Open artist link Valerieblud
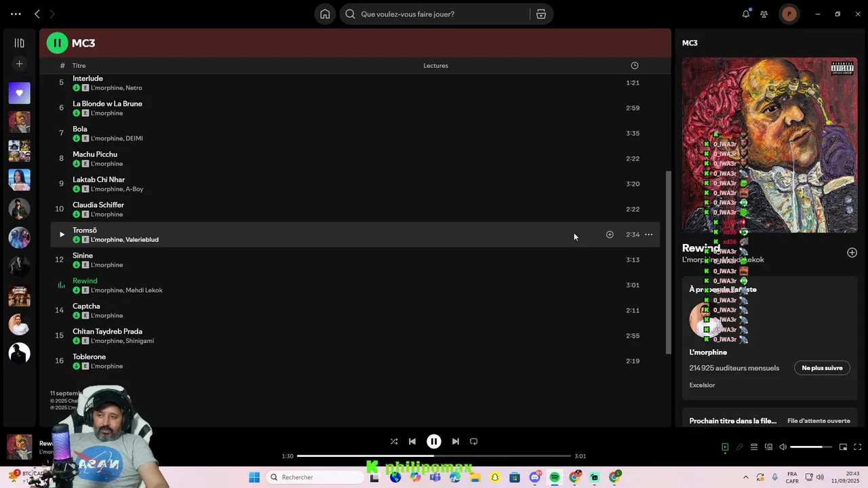868x488 pixels. [x=142, y=240]
